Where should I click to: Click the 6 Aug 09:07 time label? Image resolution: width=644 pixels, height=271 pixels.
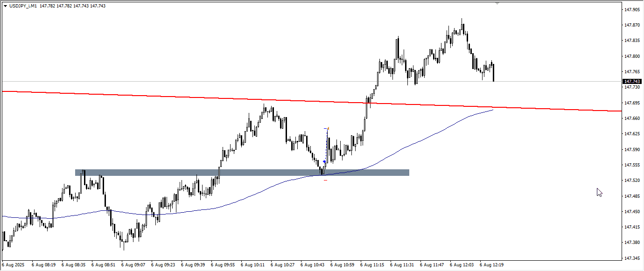(x=133, y=265)
